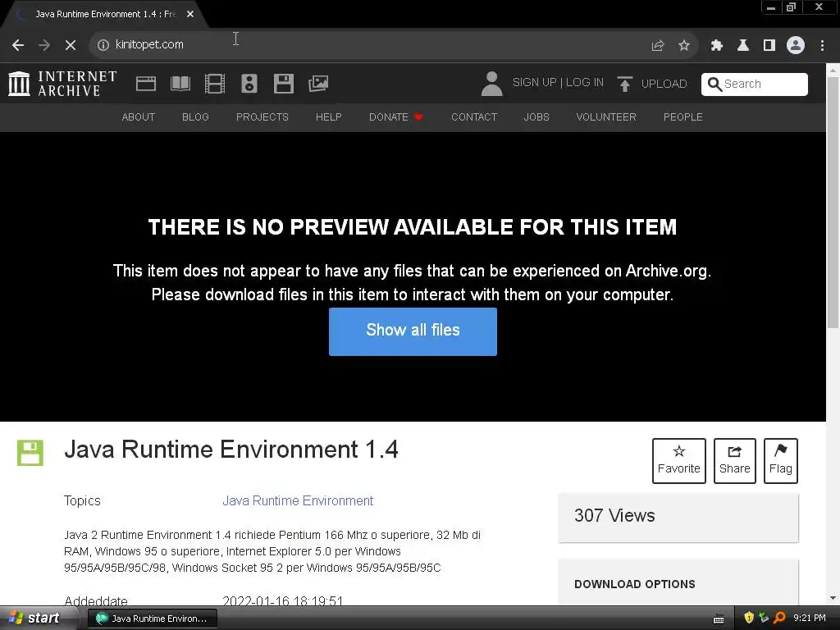Open the PEOPLE menu item
This screenshot has height=630, width=840.
point(683,117)
